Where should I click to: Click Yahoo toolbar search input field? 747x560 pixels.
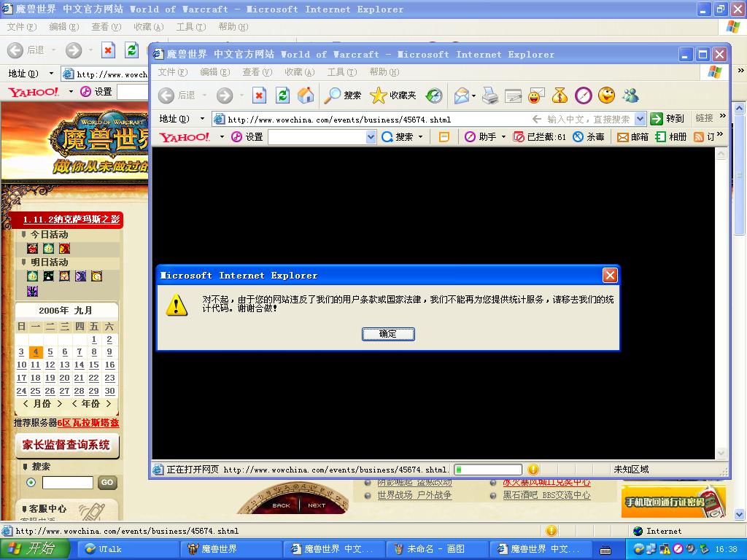pos(318,137)
